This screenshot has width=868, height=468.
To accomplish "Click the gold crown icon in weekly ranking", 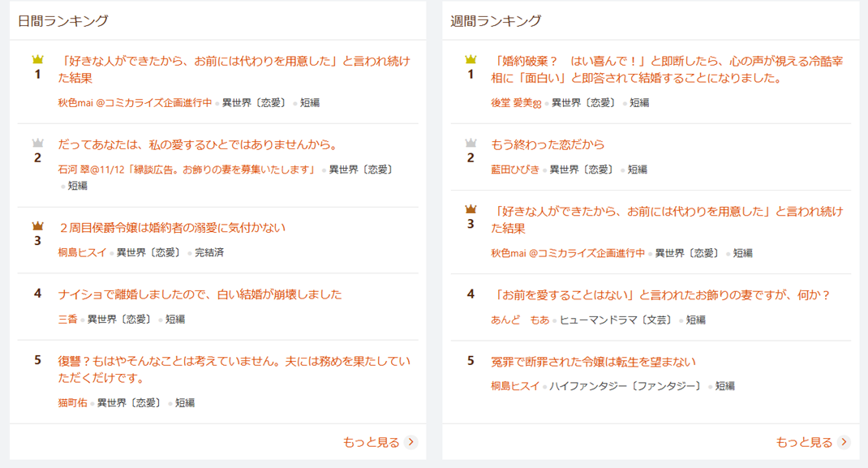I will [x=471, y=59].
